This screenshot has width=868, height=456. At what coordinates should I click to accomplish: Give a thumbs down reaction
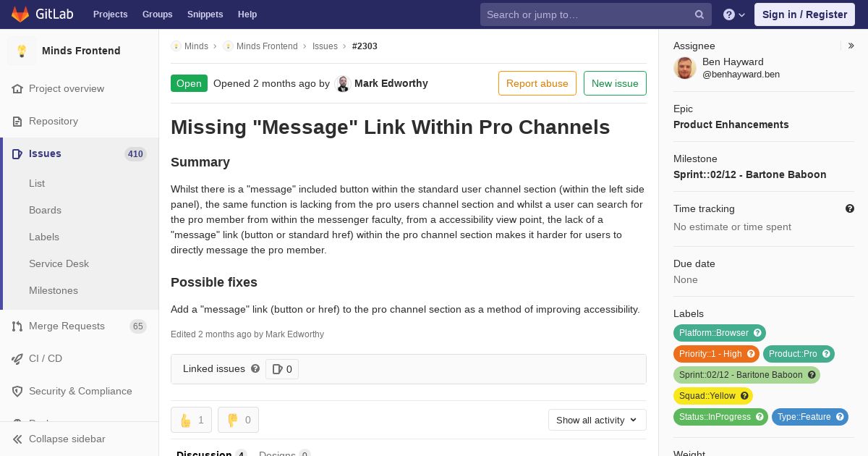point(238,420)
